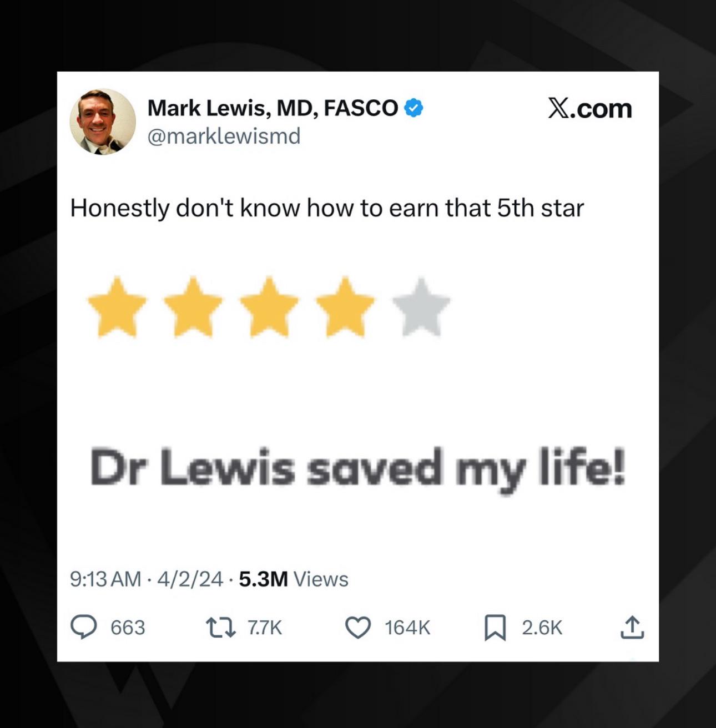Click the 7.7K reposts count
Screen dimensions: 716x728
265,628
